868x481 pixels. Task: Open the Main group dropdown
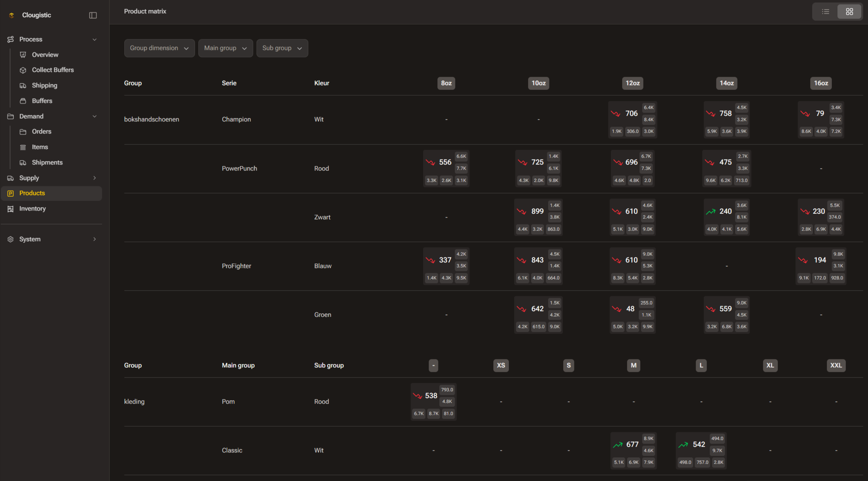(x=225, y=48)
